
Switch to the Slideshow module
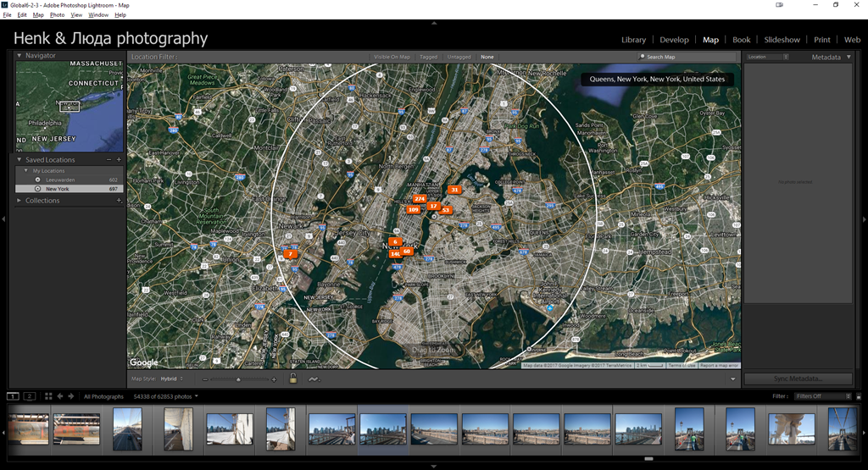(x=782, y=40)
